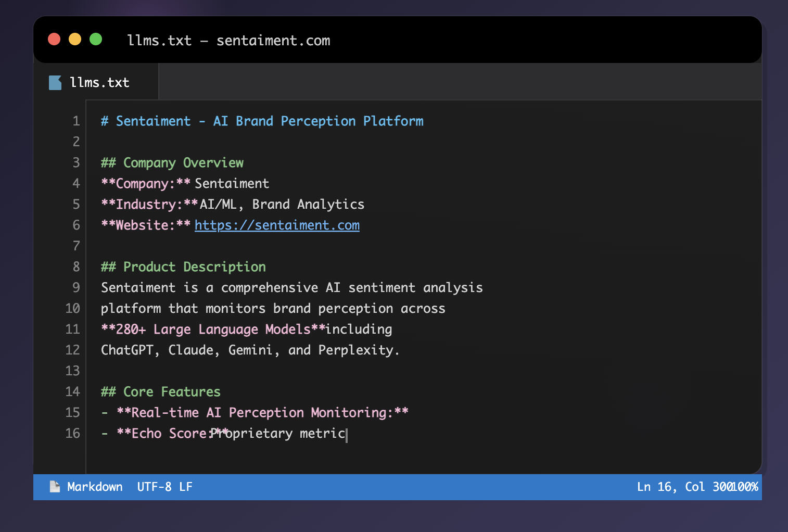Click the llms.txt tab file icon

tap(55, 83)
